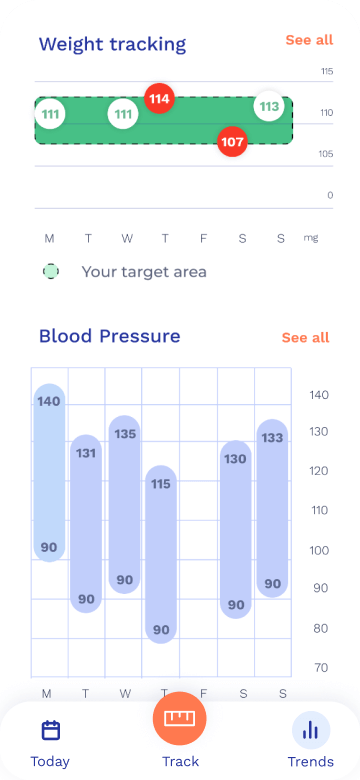Select the 131/90 blood pressure bar
Screen dimensions: 360x780
point(86,523)
